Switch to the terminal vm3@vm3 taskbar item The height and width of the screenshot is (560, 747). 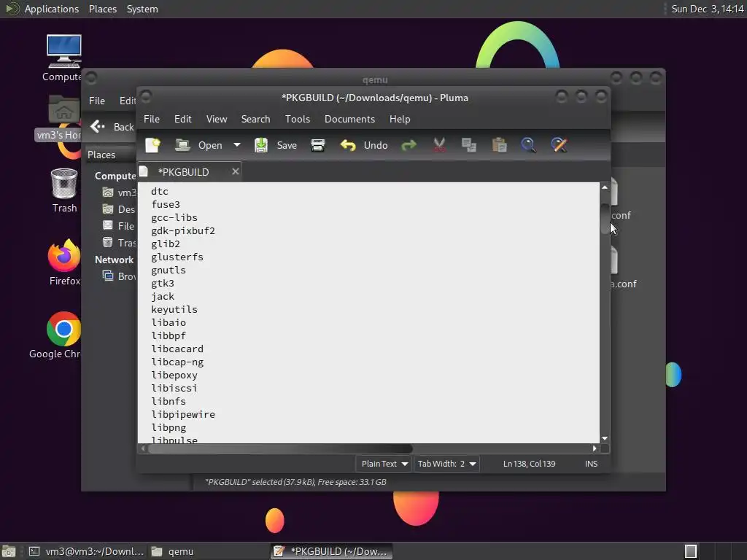pyautogui.click(x=86, y=551)
